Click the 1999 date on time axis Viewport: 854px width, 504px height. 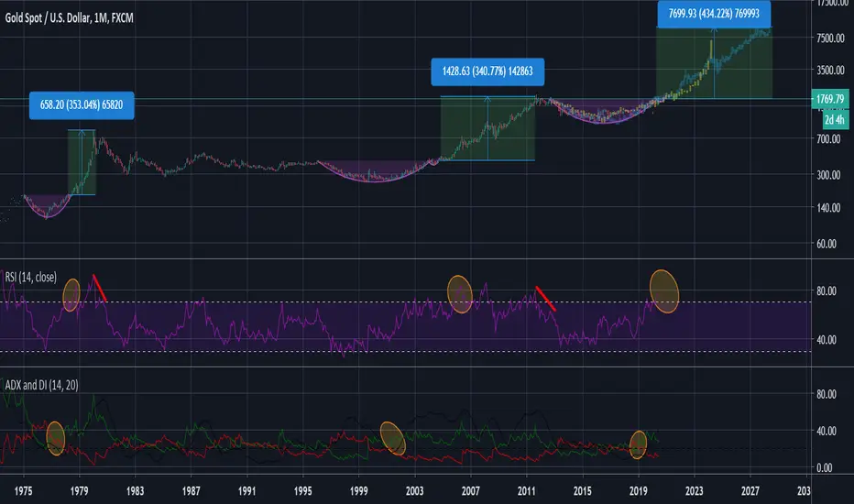(359, 491)
